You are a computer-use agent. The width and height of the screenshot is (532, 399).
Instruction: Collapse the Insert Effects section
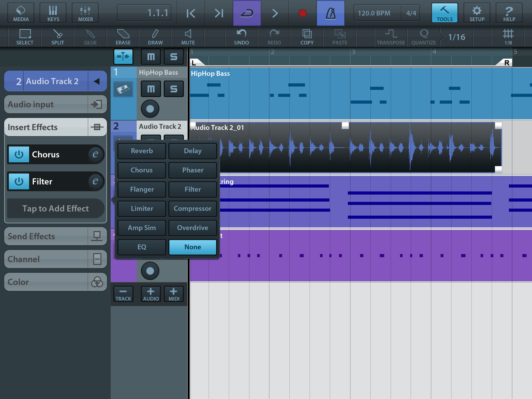tap(56, 127)
